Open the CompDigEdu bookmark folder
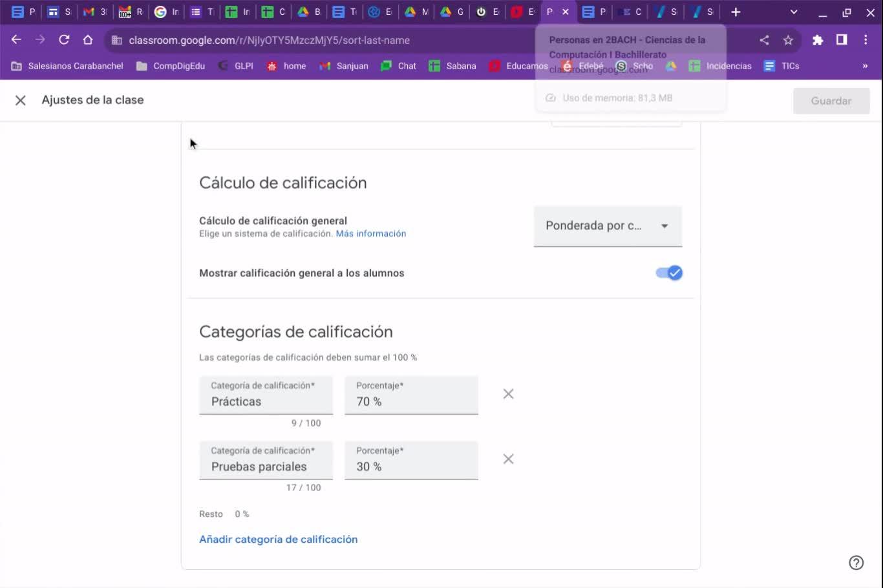This screenshot has width=883, height=588. click(x=171, y=66)
